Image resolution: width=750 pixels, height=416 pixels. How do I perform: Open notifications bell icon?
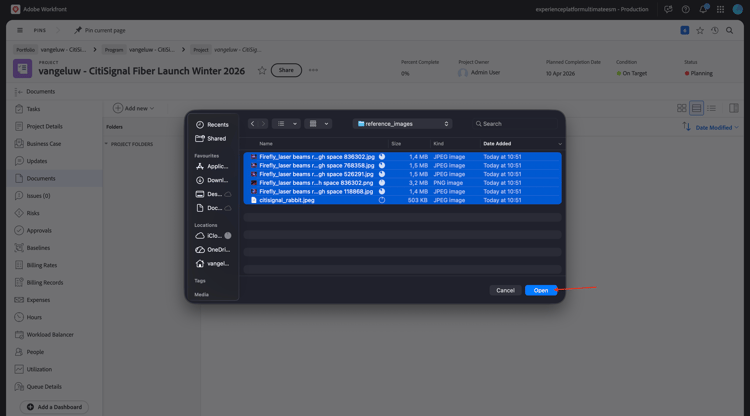coord(703,9)
